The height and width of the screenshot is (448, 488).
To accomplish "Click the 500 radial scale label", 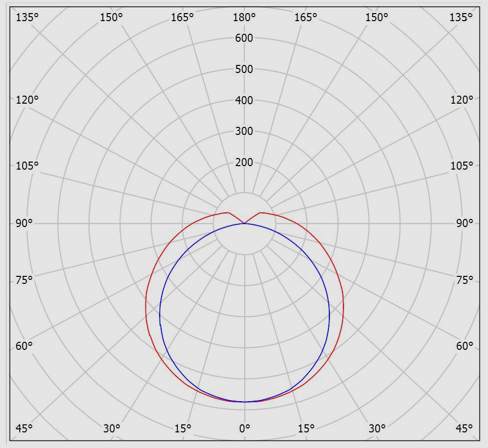I will coord(244,69).
